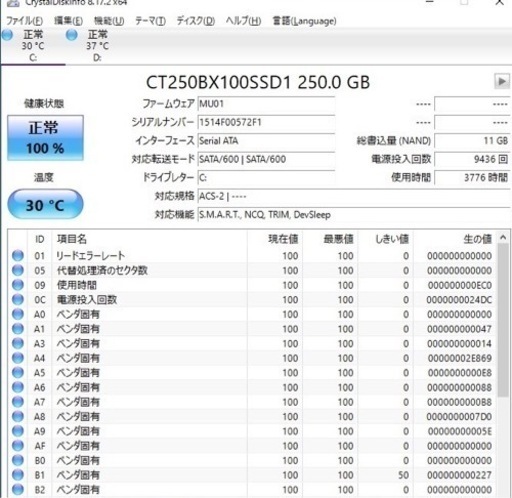Click power on hours value 3776 時間
Image resolution: width=512 pixels, height=498 pixels.
click(472, 178)
